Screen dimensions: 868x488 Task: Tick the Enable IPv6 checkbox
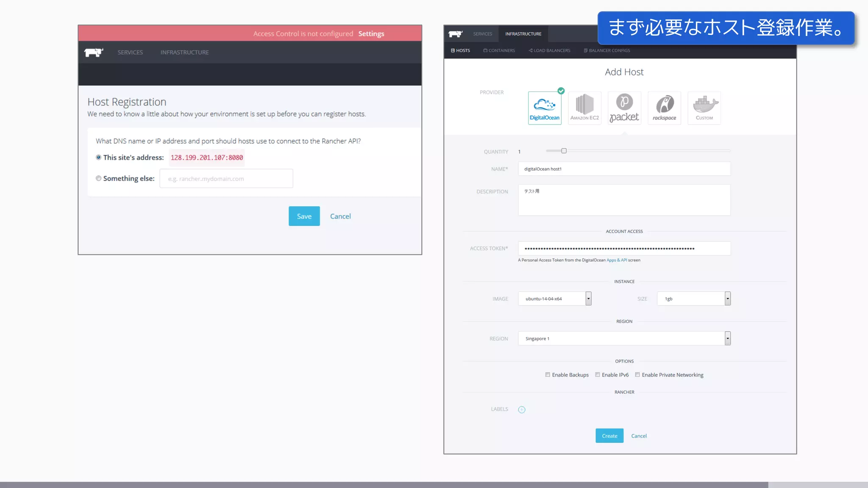click(x=598, y=374)
